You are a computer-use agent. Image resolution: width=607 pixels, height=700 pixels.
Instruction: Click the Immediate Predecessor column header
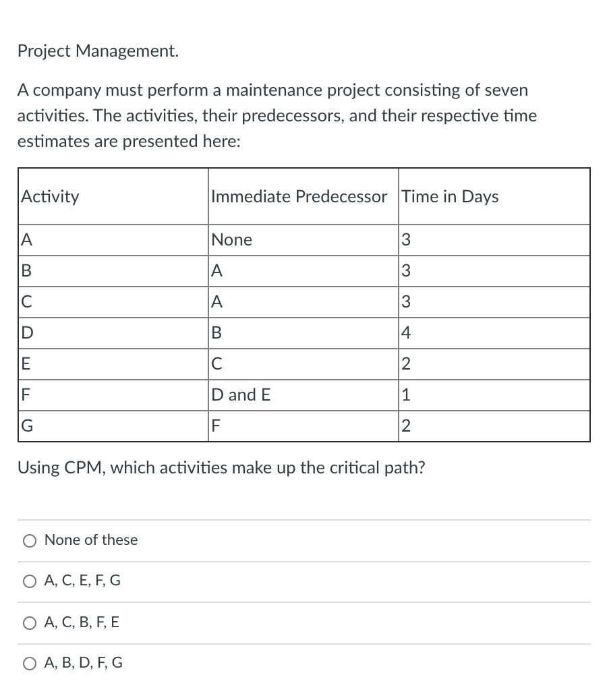click(x=300, y=196)
